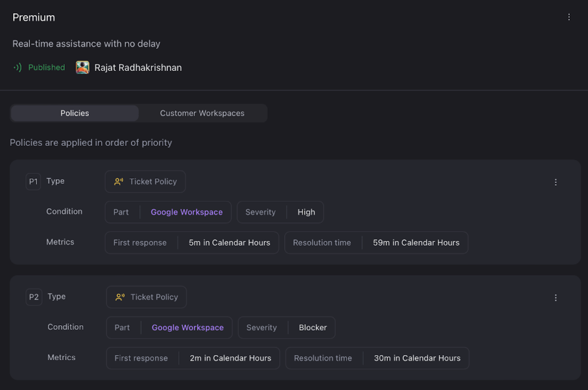Open the kebab menu next to Premium title
This screenshot has width=588, height=390.
point(569,17)
